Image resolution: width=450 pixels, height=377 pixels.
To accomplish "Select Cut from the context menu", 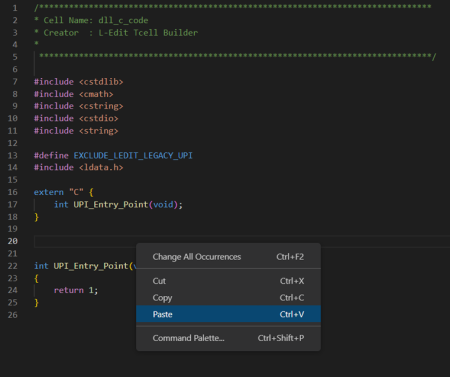I will [x=228, y=281].
